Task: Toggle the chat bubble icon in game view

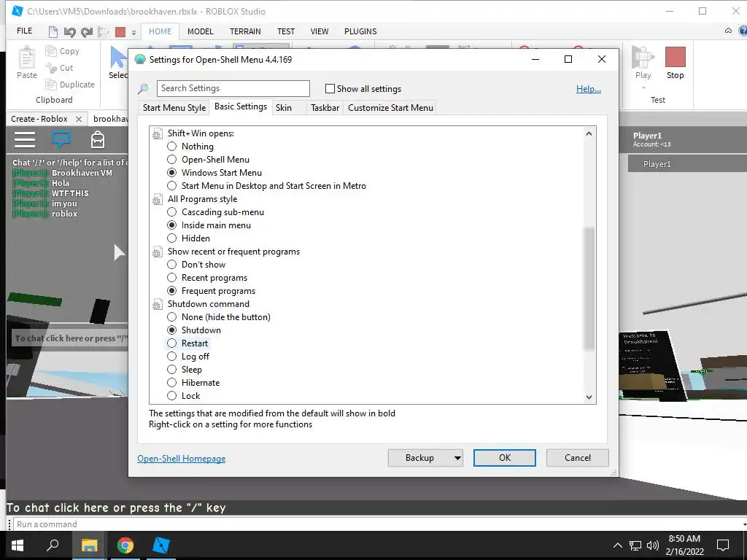Action: click(61, 139)
